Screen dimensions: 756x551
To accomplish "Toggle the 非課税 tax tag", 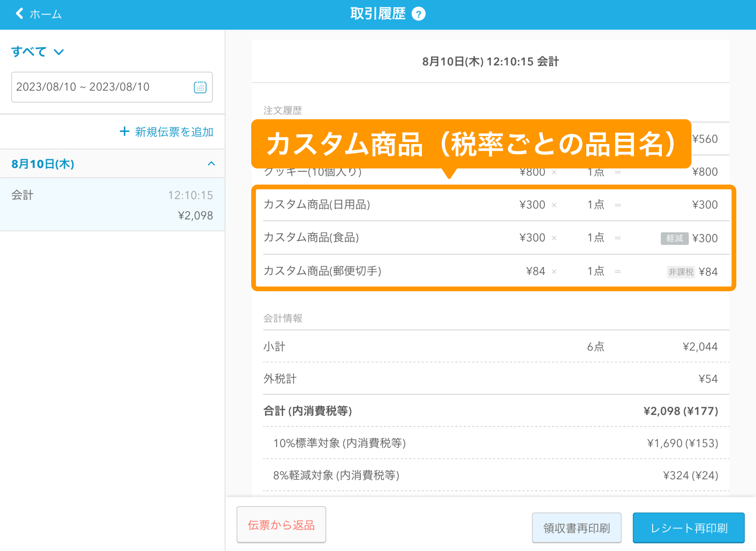I will [x=680, y=272].
